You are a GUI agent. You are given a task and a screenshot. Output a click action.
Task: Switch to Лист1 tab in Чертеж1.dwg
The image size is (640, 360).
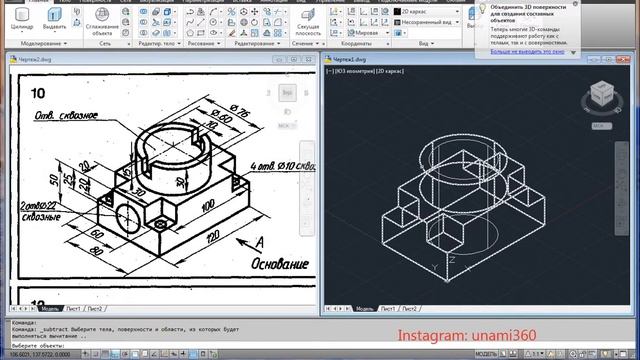pos(388,309)
